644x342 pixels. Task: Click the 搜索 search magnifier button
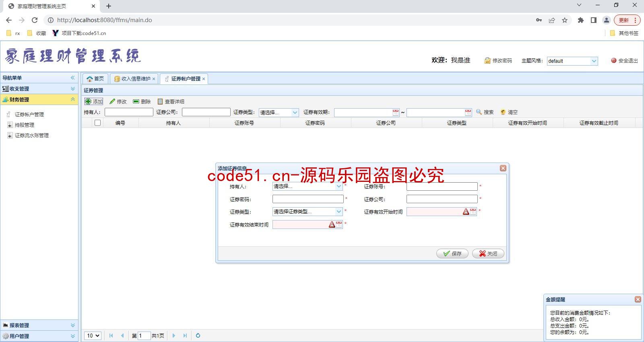[485, 112]
